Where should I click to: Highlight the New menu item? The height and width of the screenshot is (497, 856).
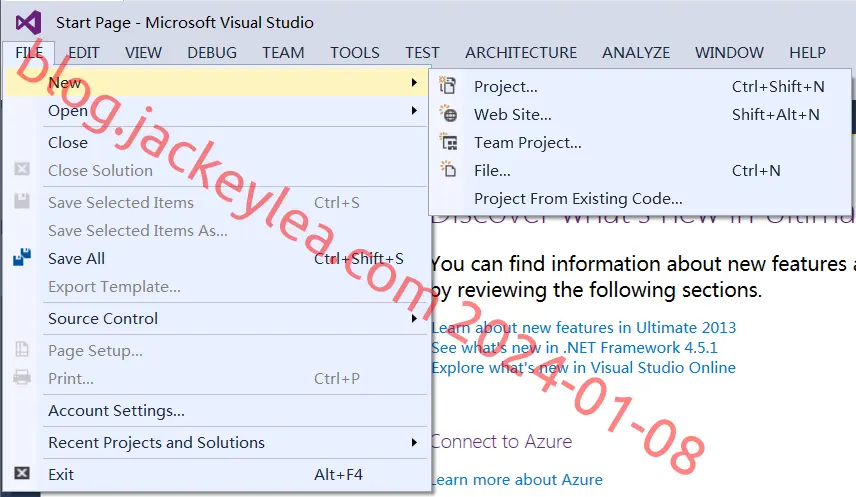pyautogui.click(x=216, y=82)
